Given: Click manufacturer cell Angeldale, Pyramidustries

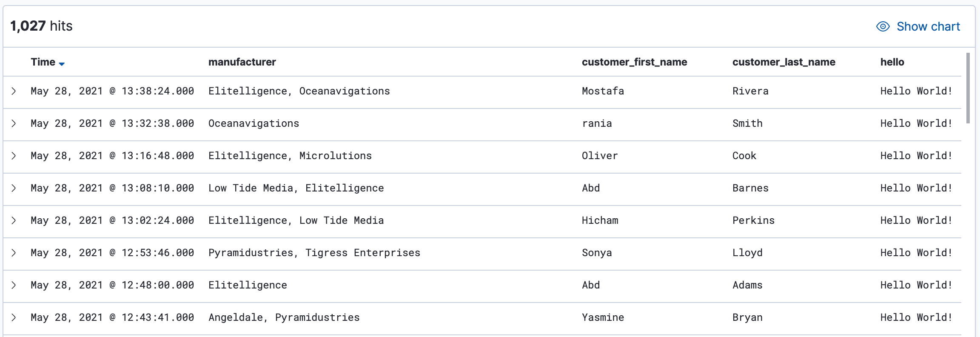Looking at the screenshot, I should pos(284,317).
